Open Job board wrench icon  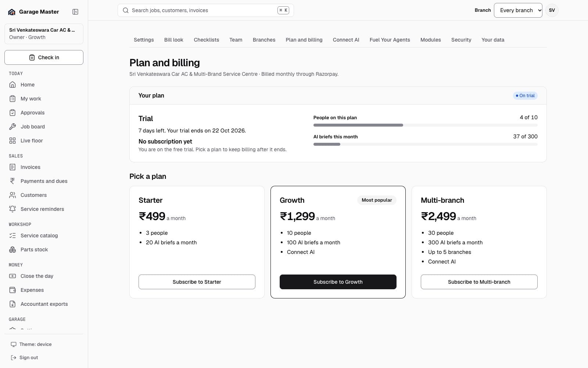(12, 127)
